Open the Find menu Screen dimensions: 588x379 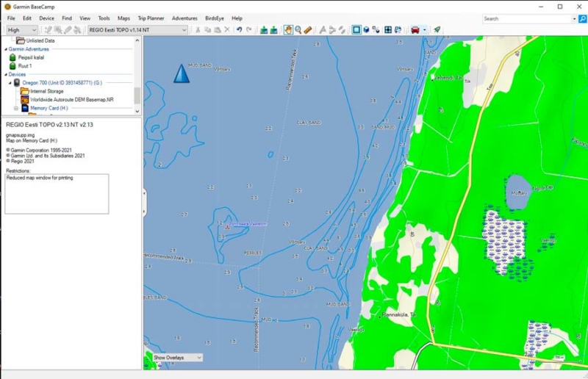click(x=67, y=18)
